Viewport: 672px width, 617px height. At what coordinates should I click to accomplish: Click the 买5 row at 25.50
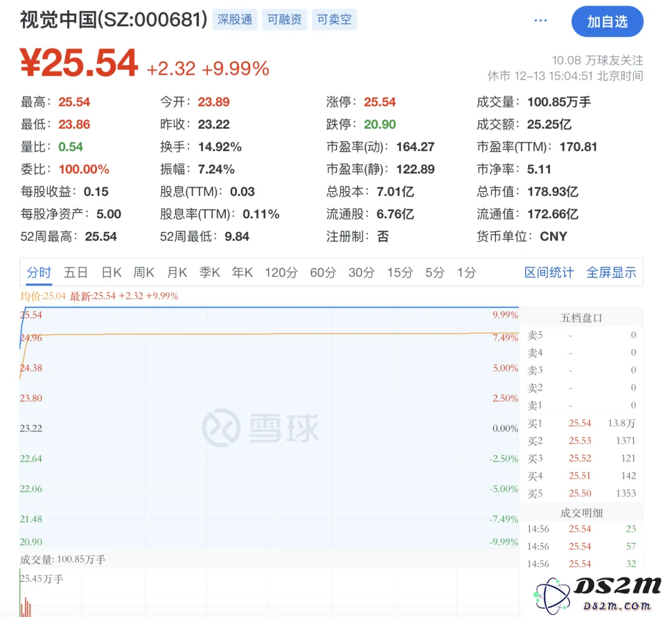click(581, 494)
